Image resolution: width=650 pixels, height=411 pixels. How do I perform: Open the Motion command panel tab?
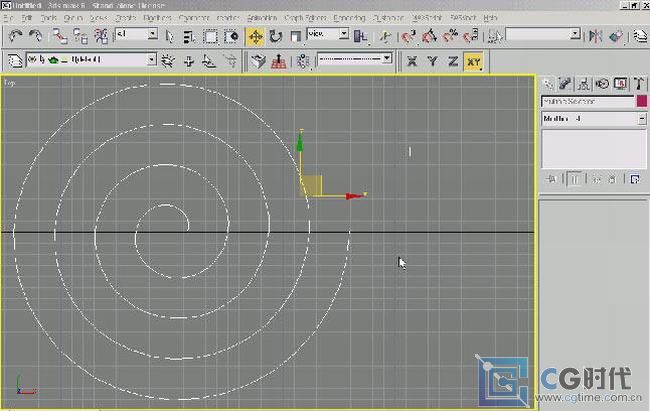(602, 84)
